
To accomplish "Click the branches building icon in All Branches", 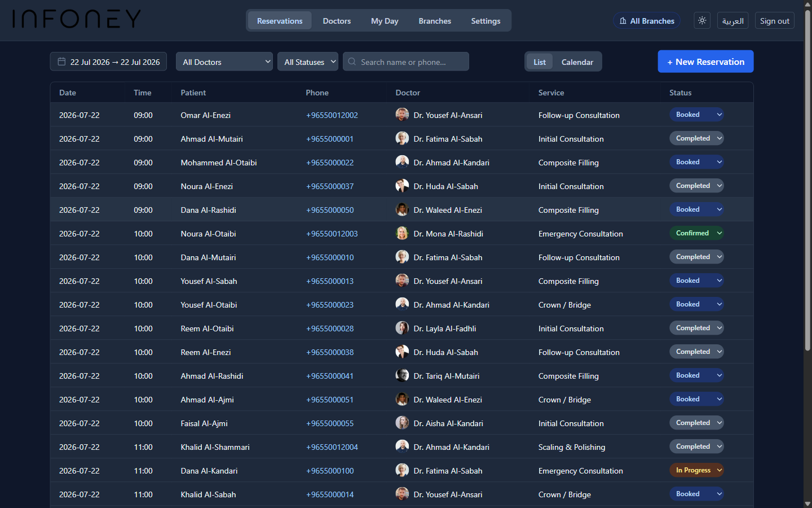I will click(623, 21).
